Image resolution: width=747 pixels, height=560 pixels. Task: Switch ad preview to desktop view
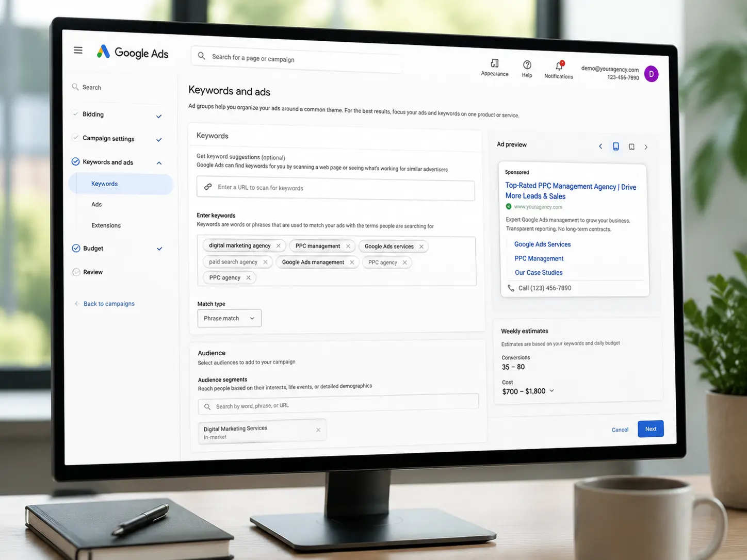pyautogui.click(x=631, y=147)
